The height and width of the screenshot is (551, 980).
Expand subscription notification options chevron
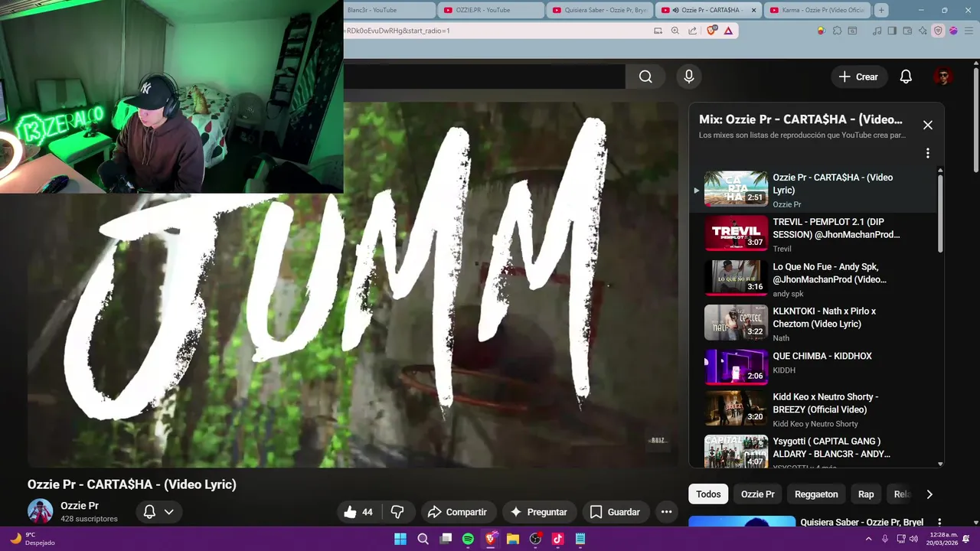(169, 512)
